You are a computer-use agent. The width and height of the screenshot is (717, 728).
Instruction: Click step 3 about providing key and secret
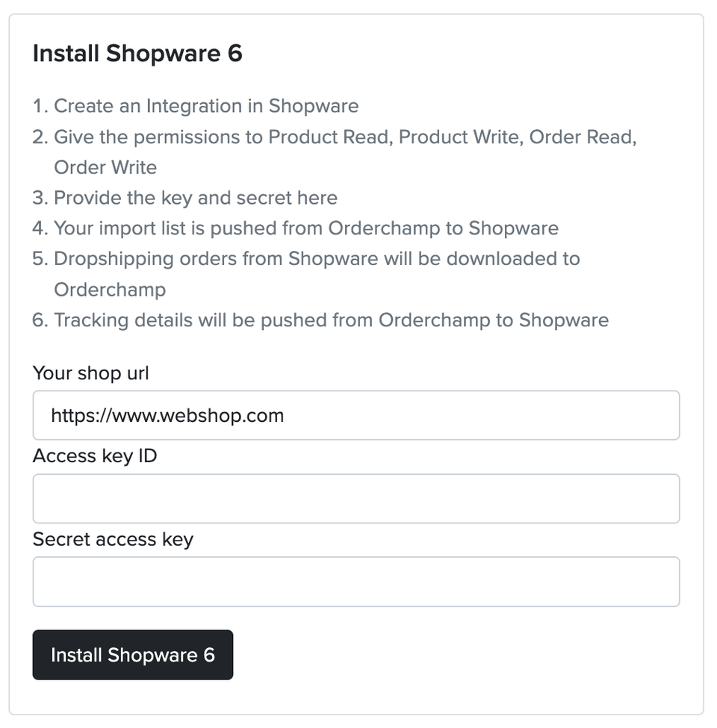pos(194,198)
